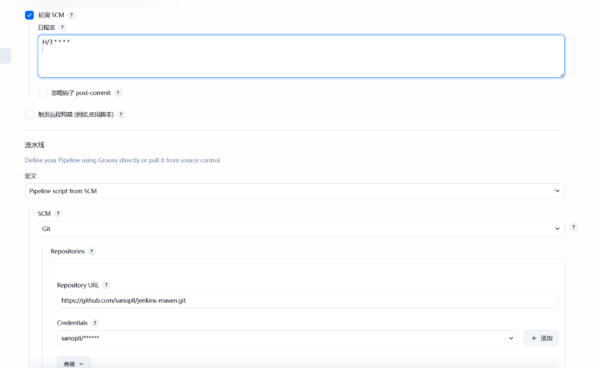
Task: Click into the H/3 schedule textarea
Action: coord(301,56)
